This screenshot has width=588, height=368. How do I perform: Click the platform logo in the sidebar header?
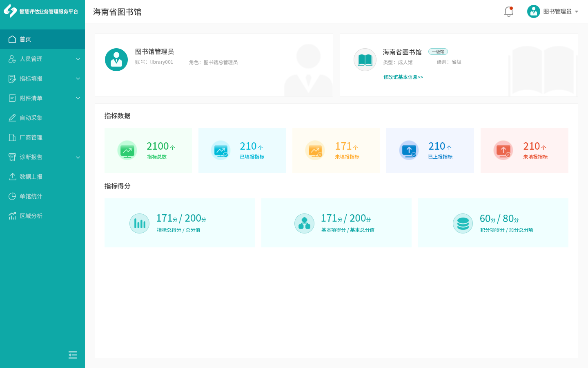coord(10,11)
